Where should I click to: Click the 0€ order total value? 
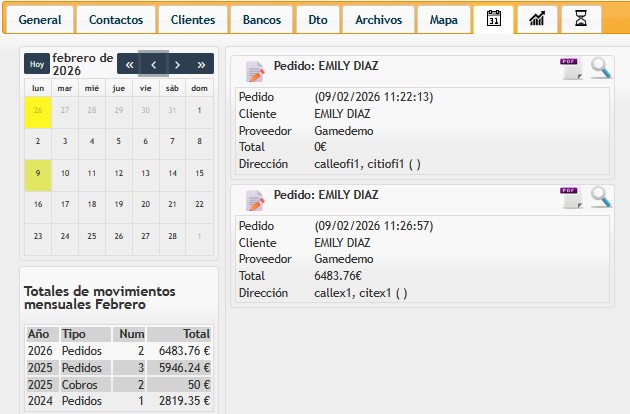pyautogui.click(x=320, y=147)
